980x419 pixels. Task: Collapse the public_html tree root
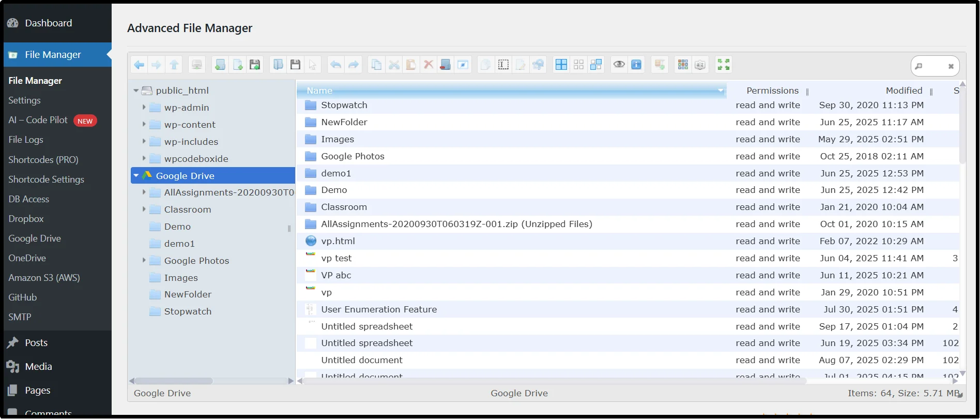point(136,91)
